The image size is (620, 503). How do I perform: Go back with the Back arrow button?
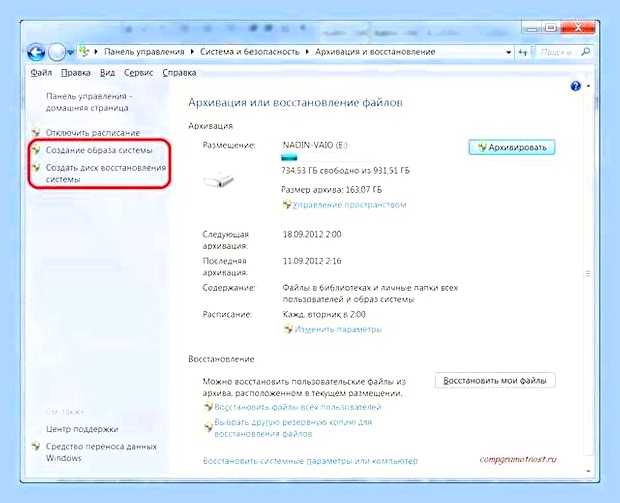point(36,52)
